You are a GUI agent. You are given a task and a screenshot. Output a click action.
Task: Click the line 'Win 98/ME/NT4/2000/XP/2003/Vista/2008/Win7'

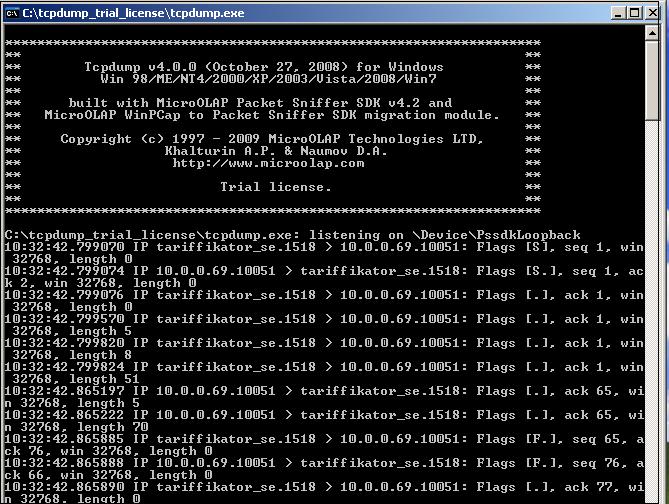point(268,79)
